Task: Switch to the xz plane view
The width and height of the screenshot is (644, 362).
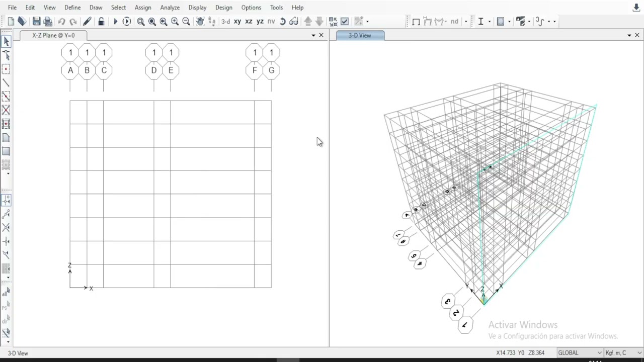Action: [x=249, y=21]
